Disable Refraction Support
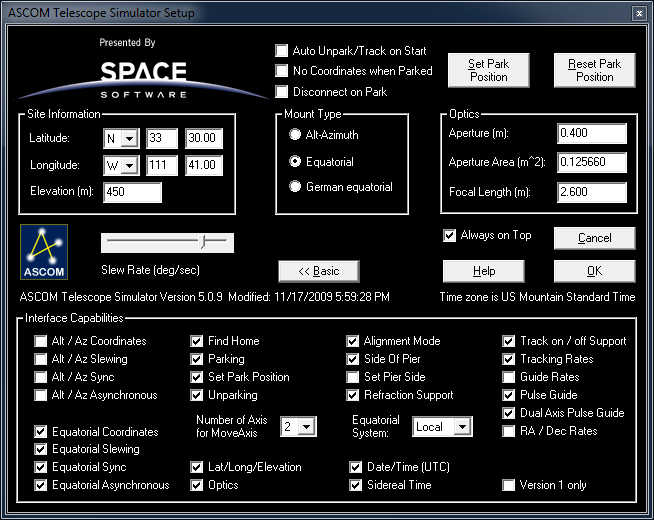This screenshot has height=520, width=654. pyautogui.click(x=352, y=395)
